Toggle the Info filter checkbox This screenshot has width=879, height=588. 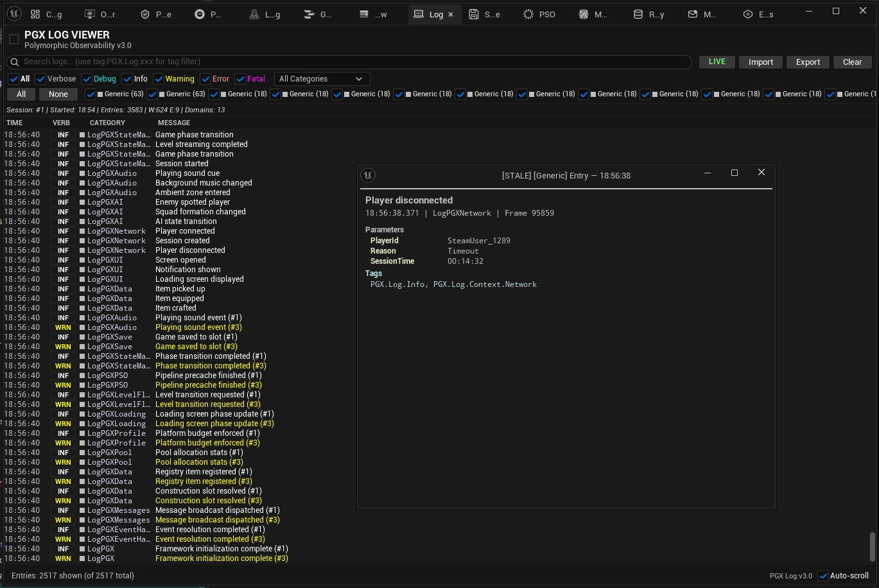(127, 79)
